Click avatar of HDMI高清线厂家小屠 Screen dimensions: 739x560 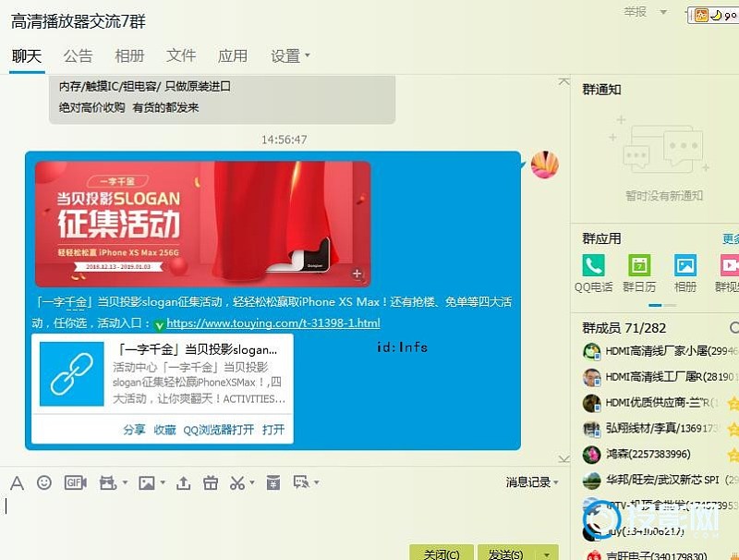(x=591, y=351)
